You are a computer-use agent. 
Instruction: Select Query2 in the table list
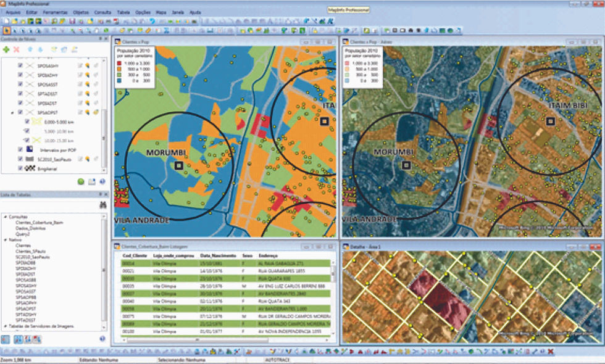click(x=22, y=234)
